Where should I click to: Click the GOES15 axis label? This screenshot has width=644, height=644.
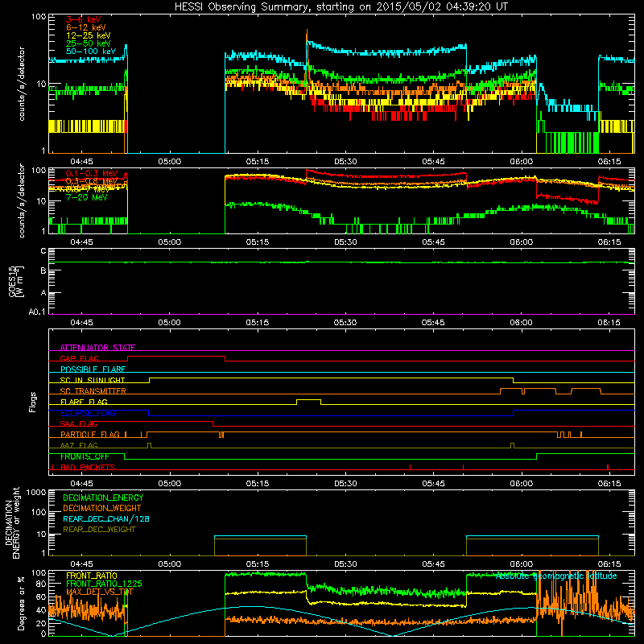(16, 281)
